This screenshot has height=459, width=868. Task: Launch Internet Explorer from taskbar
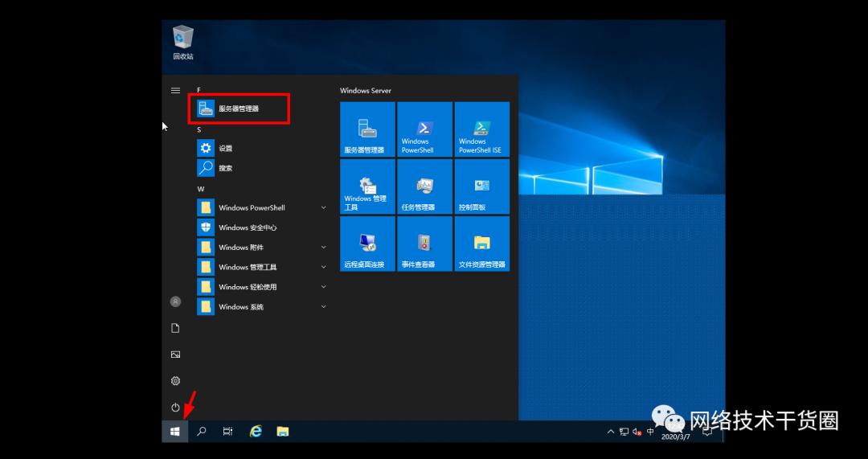(x=256, y=432)
